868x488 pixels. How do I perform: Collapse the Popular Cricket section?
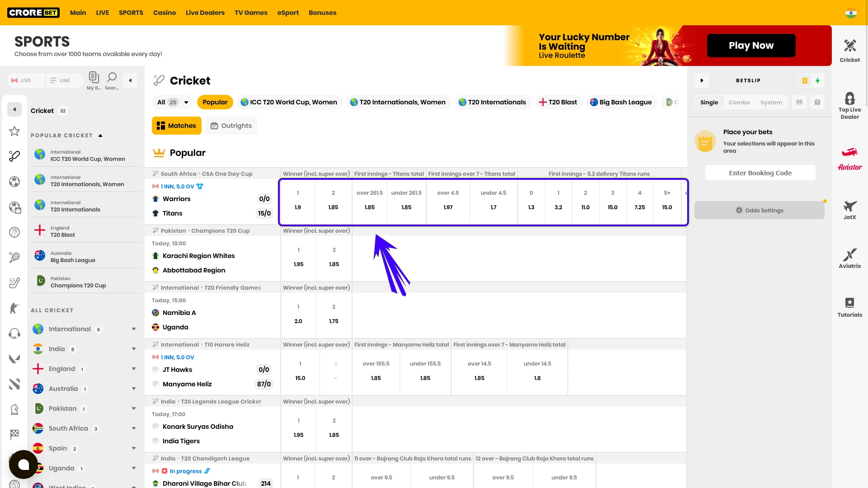tap(100, 135)
